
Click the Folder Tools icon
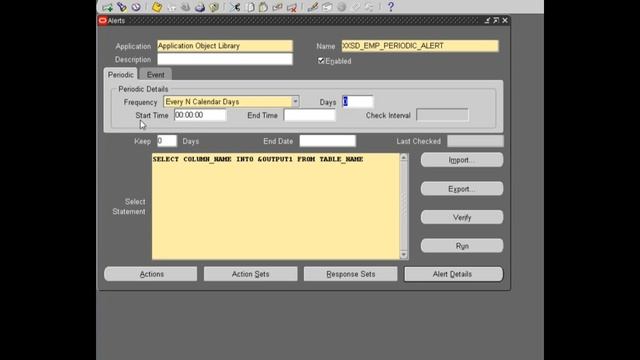pos(369,7)
